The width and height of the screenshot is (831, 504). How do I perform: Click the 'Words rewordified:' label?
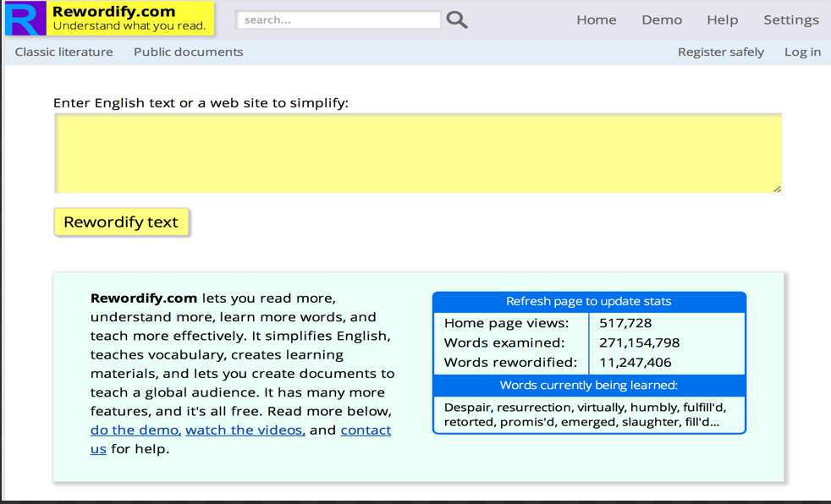click(510, 362)
